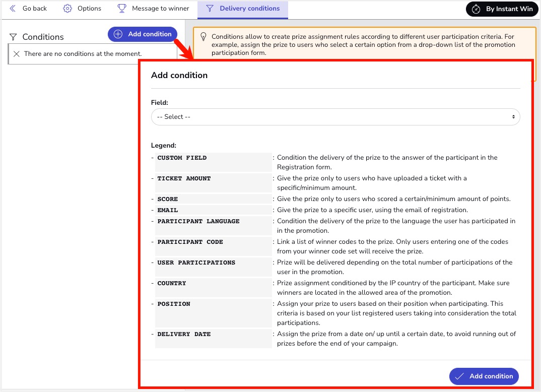541x392 pixels.
Task: Click the lightbulb icon in the info banner
Action: [x=204, y=37]
